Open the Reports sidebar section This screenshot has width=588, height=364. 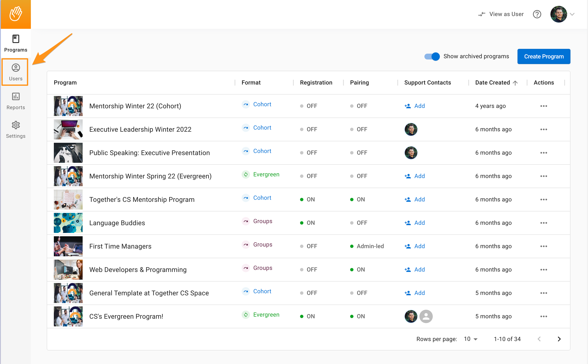(x=16, y=101)
